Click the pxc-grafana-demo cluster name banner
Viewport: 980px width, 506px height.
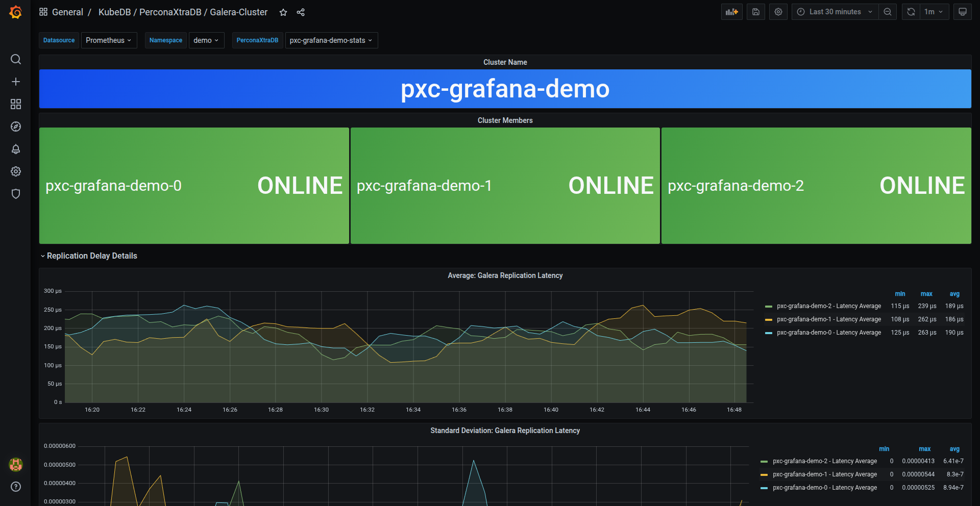(x=505, y=89)
